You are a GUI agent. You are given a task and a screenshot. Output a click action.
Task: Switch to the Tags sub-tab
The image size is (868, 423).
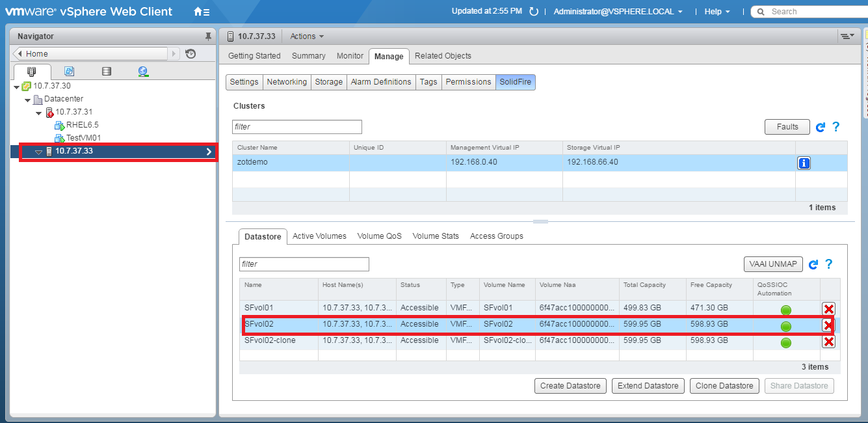coord(428,82)
